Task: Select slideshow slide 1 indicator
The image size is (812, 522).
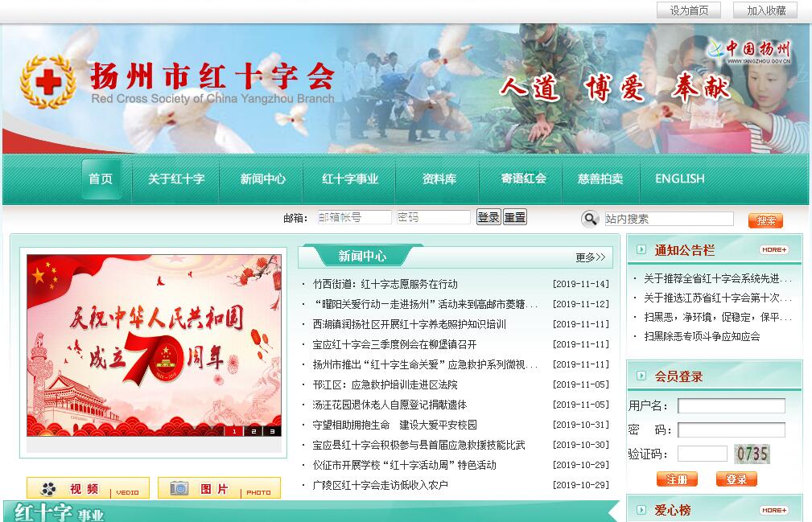Action: tap(235, 431)
